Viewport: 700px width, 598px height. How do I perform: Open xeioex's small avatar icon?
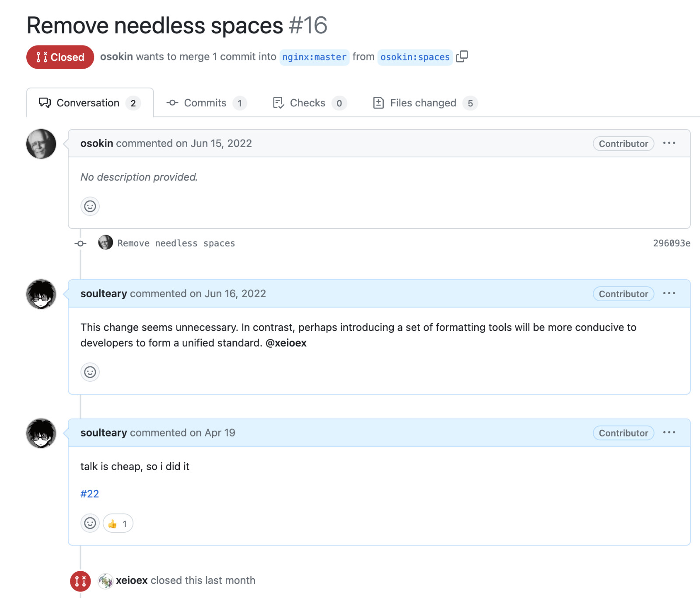(x=105, y=581)
